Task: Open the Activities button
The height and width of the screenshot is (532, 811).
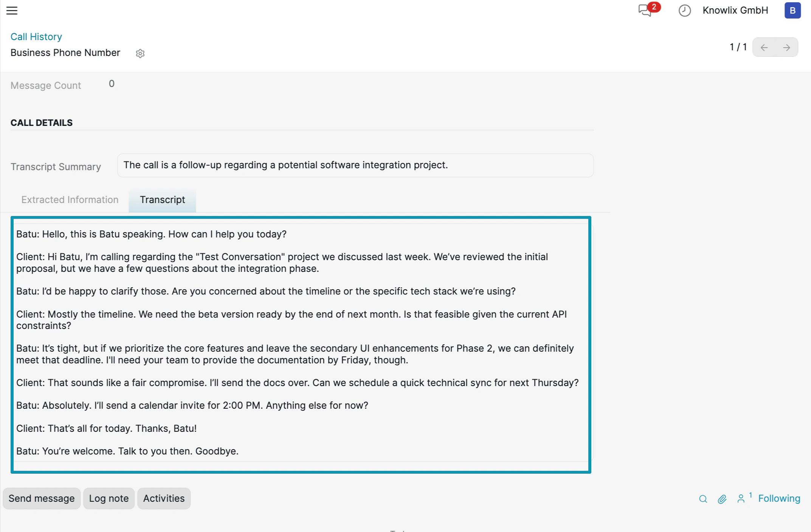Action: coord(164,498)
